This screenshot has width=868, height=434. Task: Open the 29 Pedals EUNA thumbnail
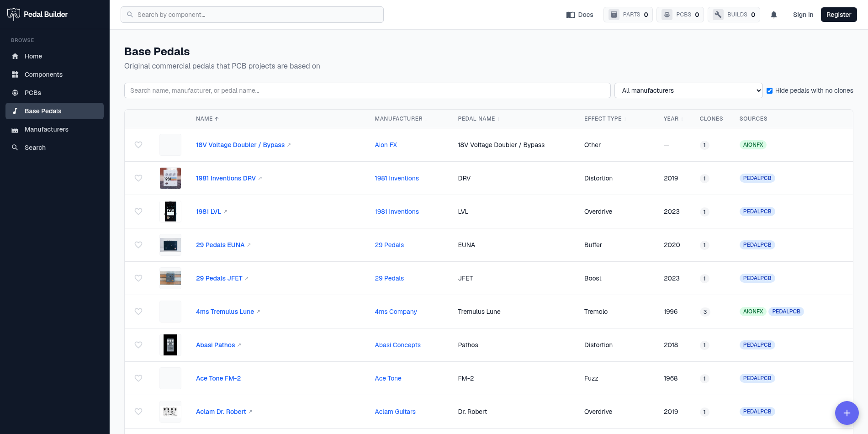coord(170,245)
